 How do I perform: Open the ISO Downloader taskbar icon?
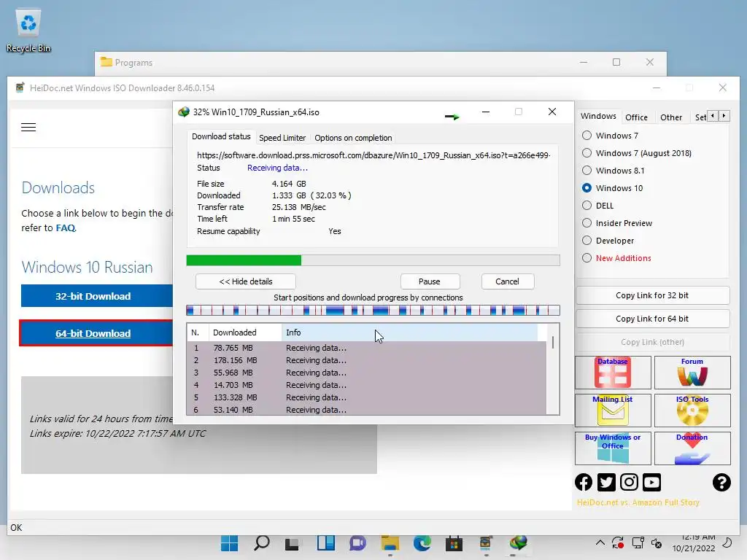485,543
